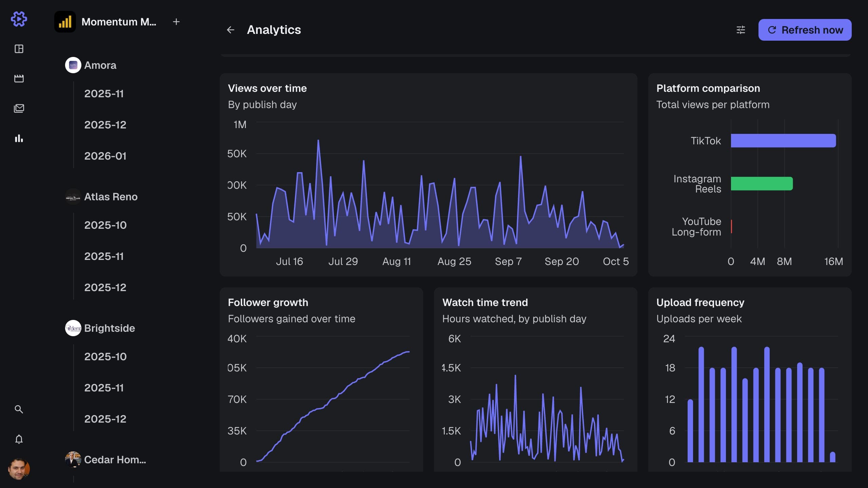Click the Instagram Reels green bar

click(x=762, y=184)
